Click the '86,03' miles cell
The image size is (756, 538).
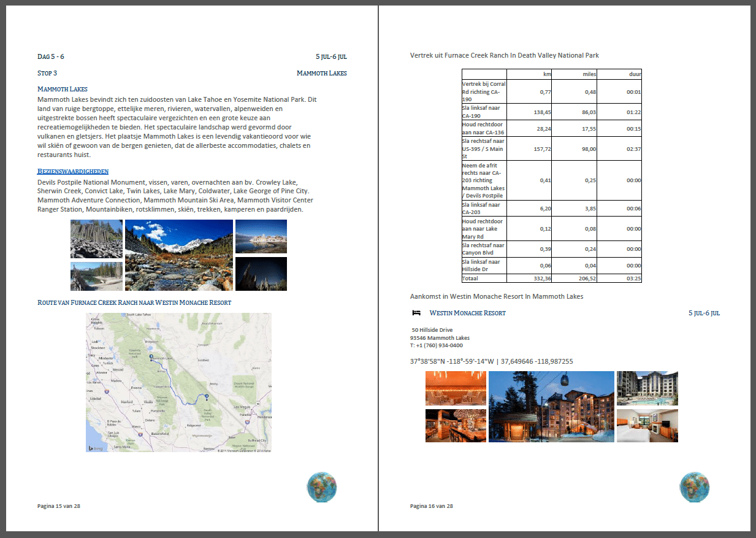[574, 112]
